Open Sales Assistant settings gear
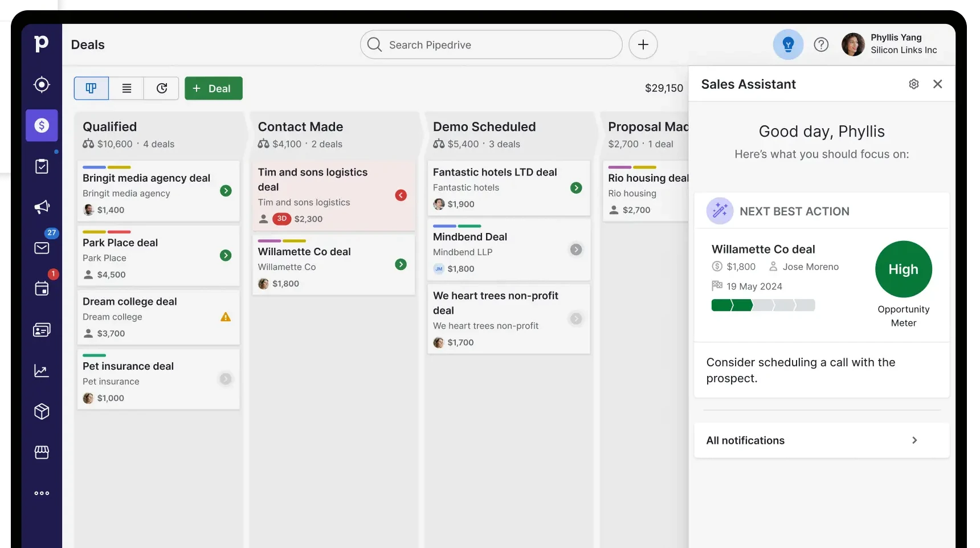 tap(913, 84)
